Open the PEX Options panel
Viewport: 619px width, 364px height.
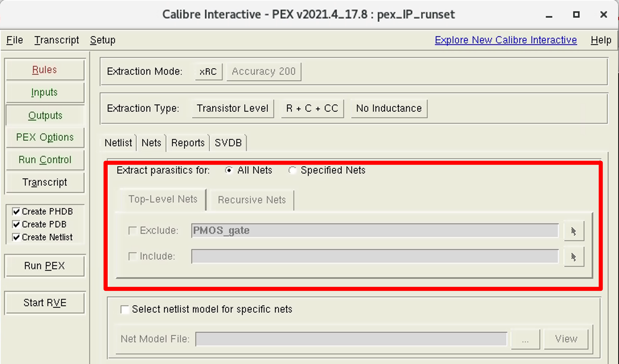45,137
